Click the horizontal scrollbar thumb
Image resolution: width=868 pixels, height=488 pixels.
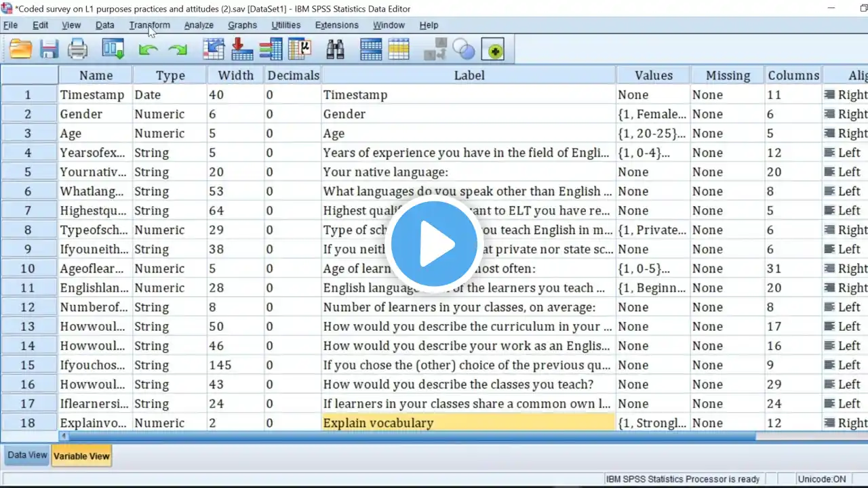tap(412, 436)
